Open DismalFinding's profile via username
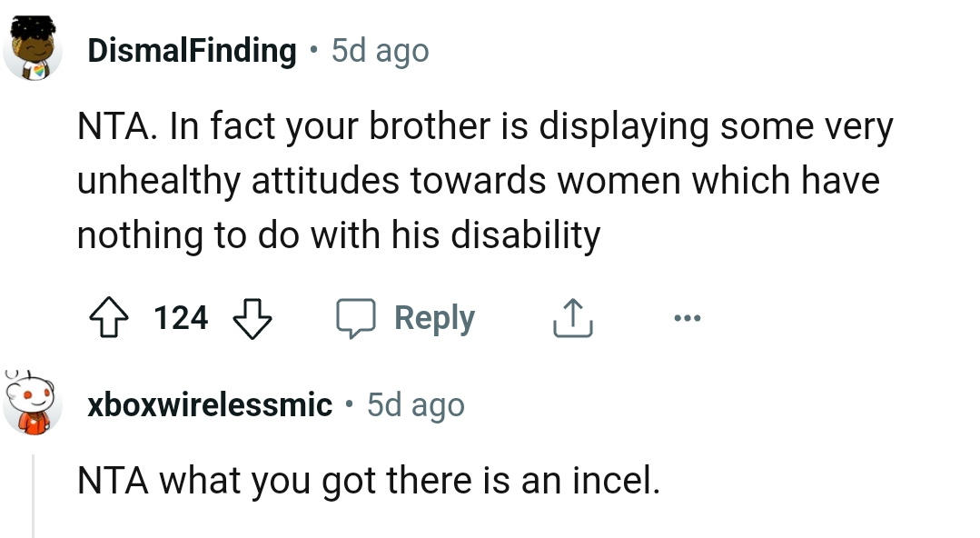Viewport: 980px width, 538px height. click(x=190, y=49)
